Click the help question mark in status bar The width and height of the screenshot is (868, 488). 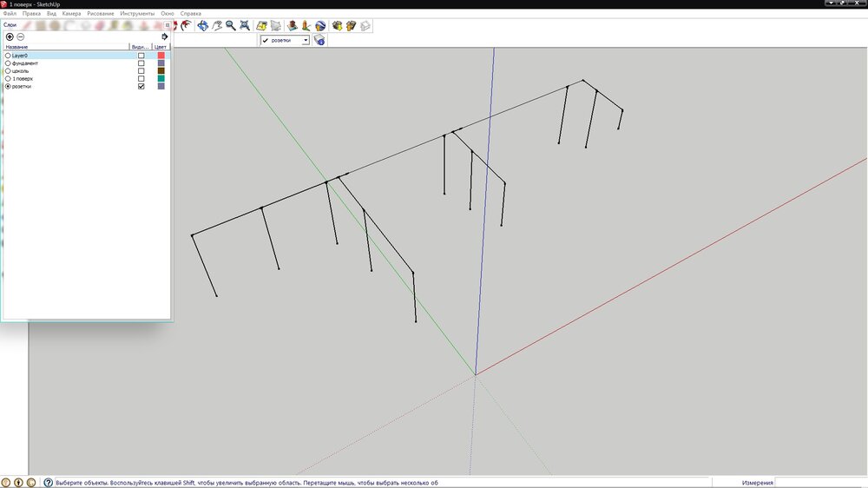48,482
